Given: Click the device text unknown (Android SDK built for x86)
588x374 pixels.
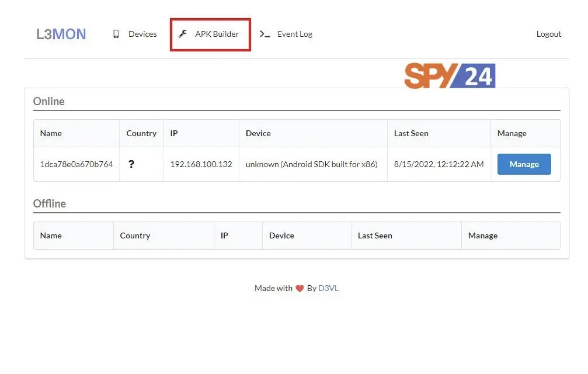Looking at the screenshot, I should click(x=311, y=164).
